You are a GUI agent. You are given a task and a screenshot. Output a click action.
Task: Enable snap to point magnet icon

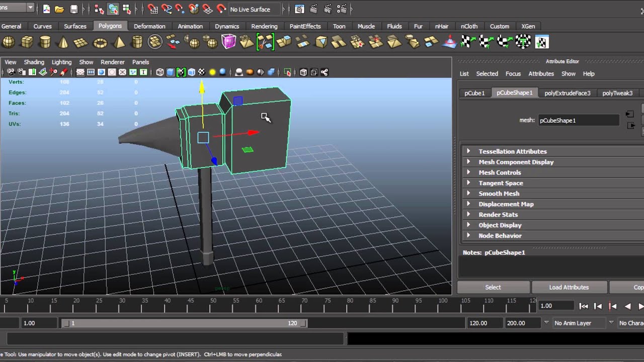[x=180, y=9]
